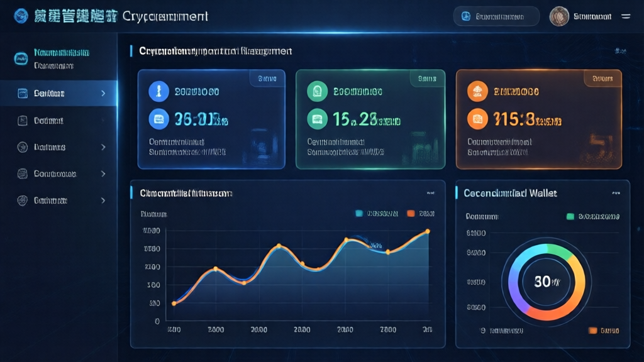Click the tag button on the green card

[x=427, y=79]
